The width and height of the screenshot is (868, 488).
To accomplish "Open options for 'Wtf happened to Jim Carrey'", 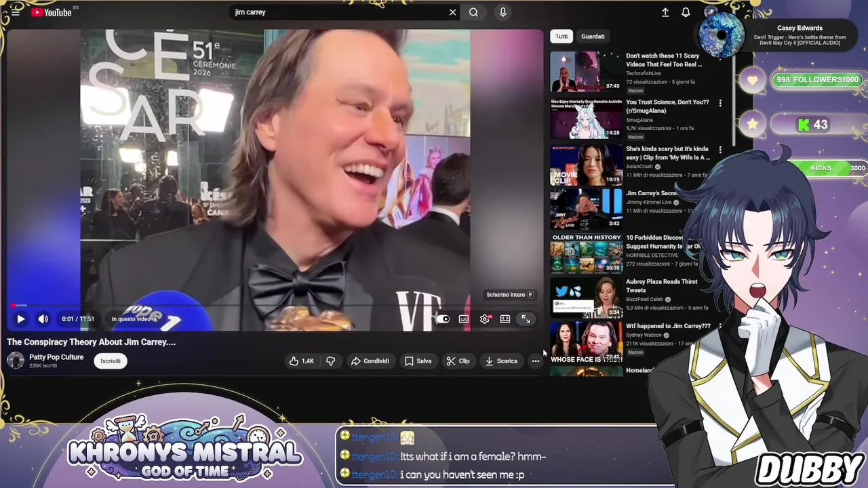I will point(720,327).
